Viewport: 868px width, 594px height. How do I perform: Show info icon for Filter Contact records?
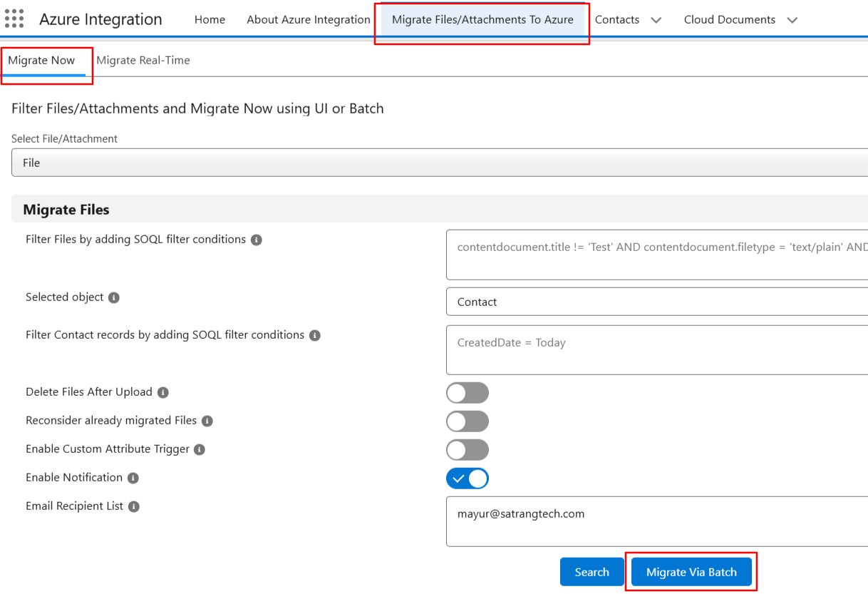[315, 335]
